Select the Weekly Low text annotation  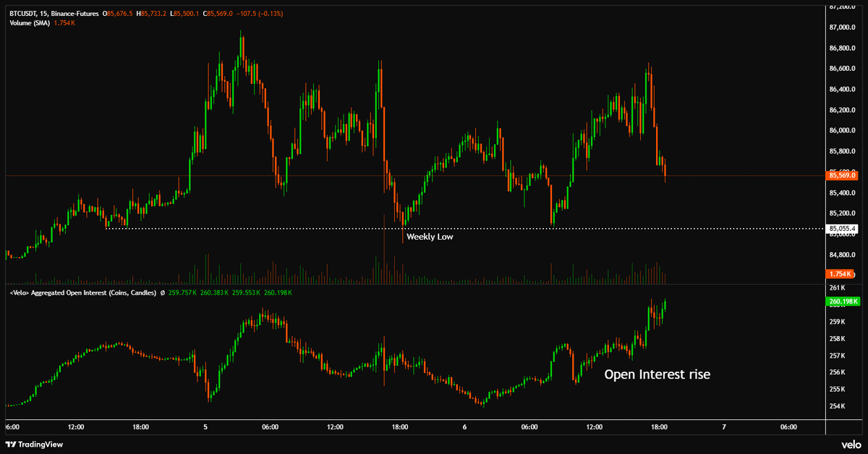click(430, 237)
